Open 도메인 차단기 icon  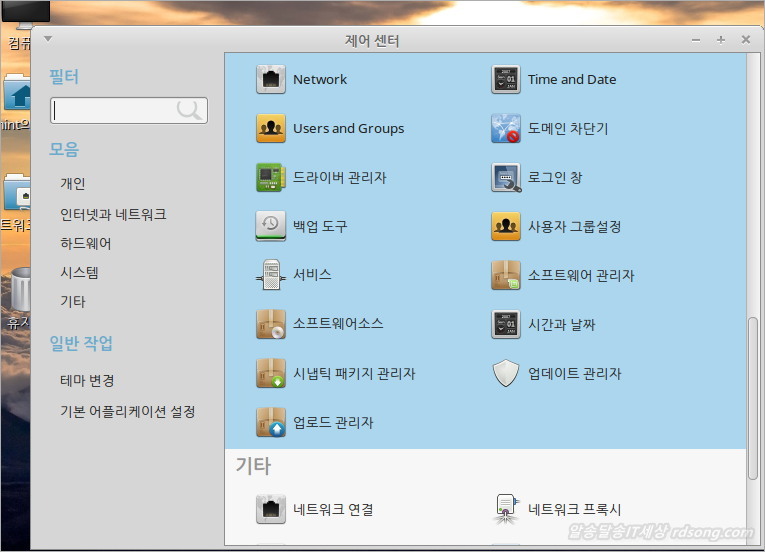[506, 129]
